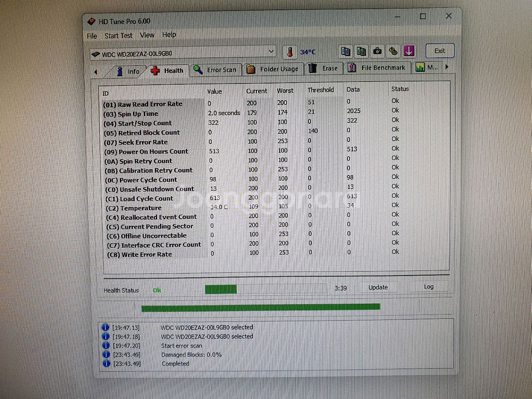Select the (C2) Temperature row
The height and width of the screenshot is (399, 532).
point(252,206)
